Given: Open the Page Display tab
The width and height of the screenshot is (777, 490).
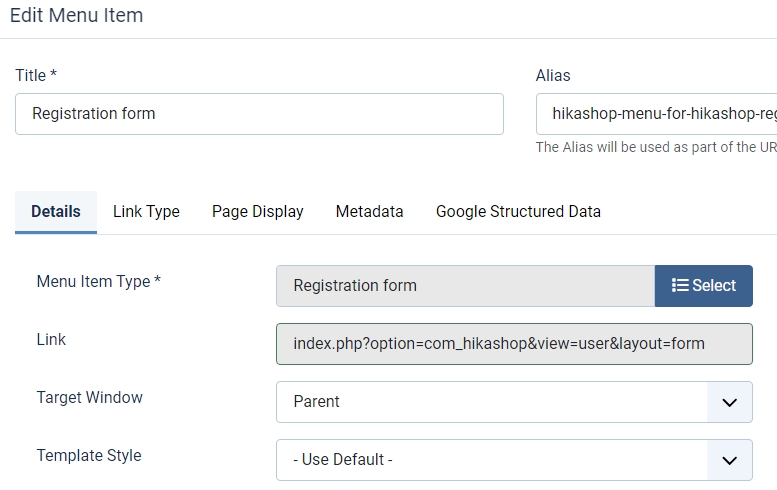Looking at the screenshot, I should tap(258, 212).
